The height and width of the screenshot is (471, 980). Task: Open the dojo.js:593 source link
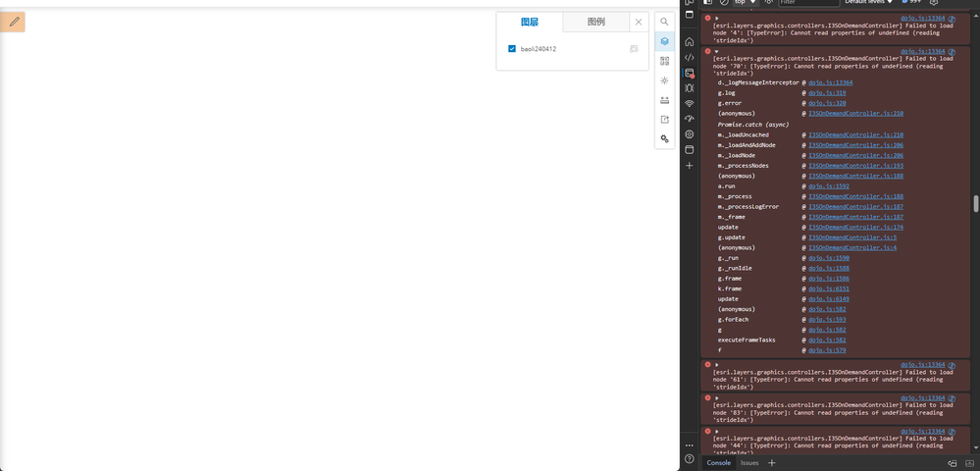tap(827, 320)
